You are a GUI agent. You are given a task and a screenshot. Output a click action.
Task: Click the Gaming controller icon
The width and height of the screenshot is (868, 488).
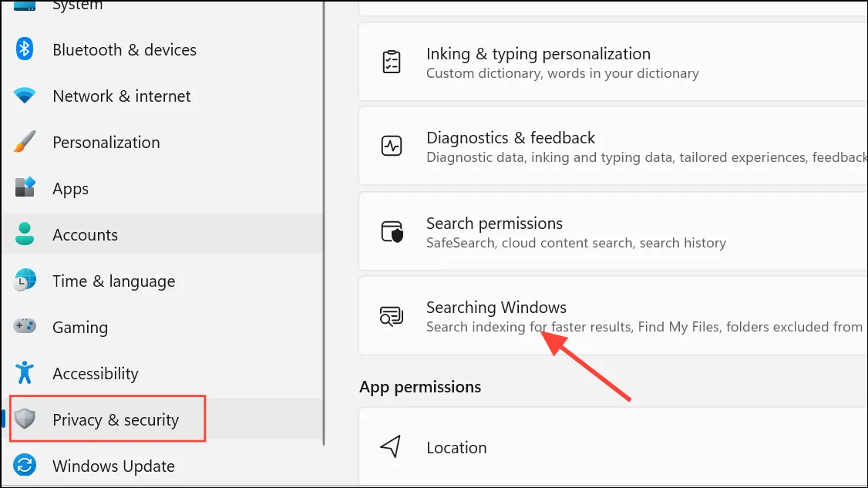pyautogui.click(x=25, y=326)
